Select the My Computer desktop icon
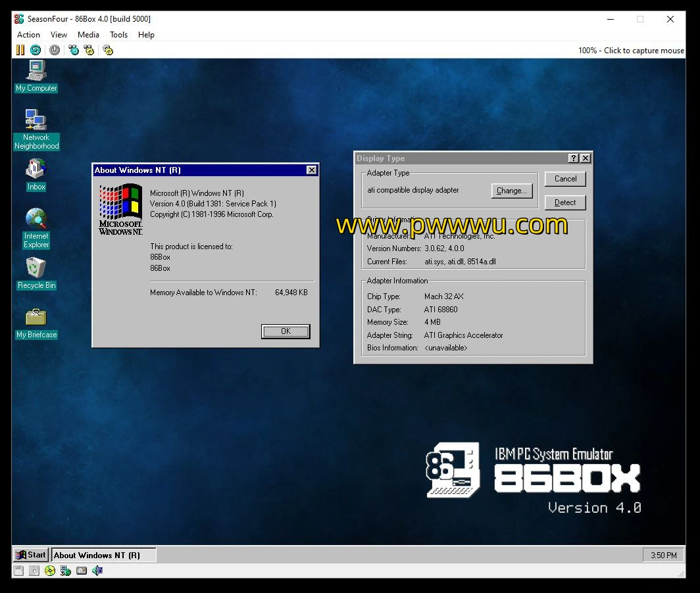 [x=36, y=76]
